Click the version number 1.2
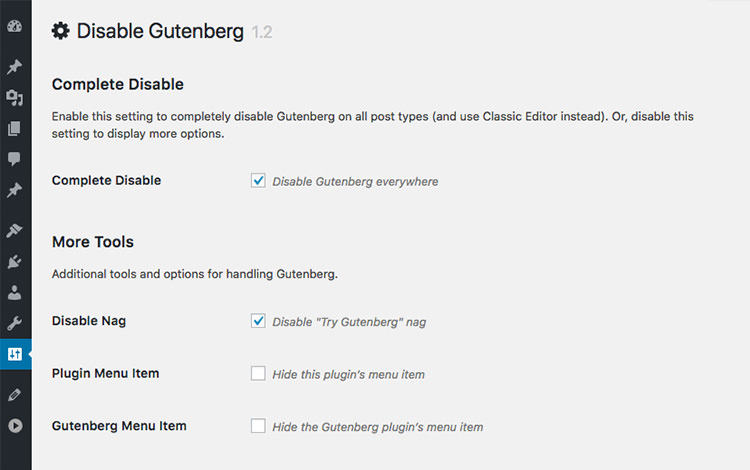750x470 pixels. pos(262,33)
